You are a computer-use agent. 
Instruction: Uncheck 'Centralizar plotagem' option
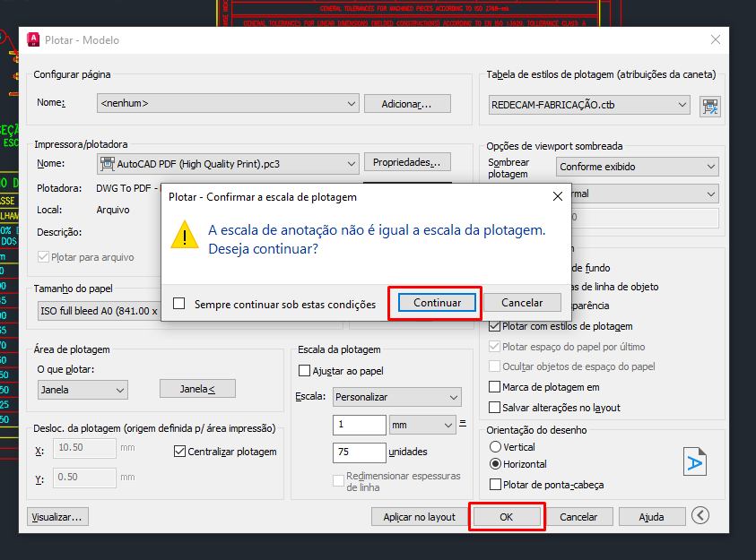179,452
